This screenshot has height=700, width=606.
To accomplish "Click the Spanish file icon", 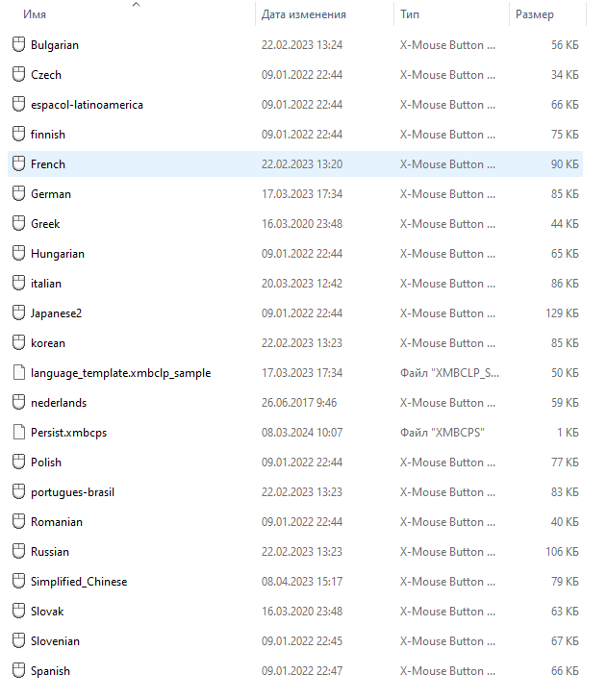I will point(18,671).
